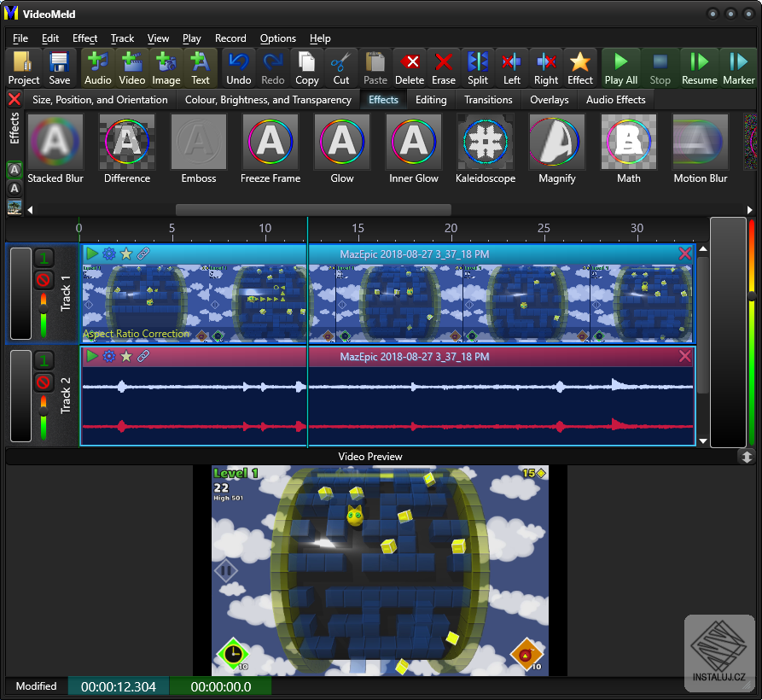
Task: Switch to the Audio Effects tab
Action: pyautogui.click(x=616, y=100)
